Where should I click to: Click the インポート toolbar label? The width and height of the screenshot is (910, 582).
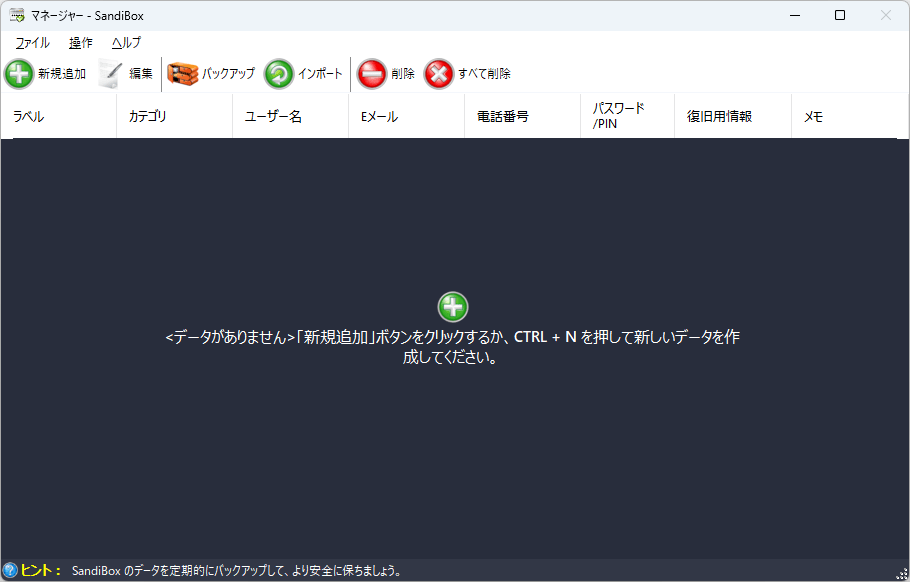(320, 74)
